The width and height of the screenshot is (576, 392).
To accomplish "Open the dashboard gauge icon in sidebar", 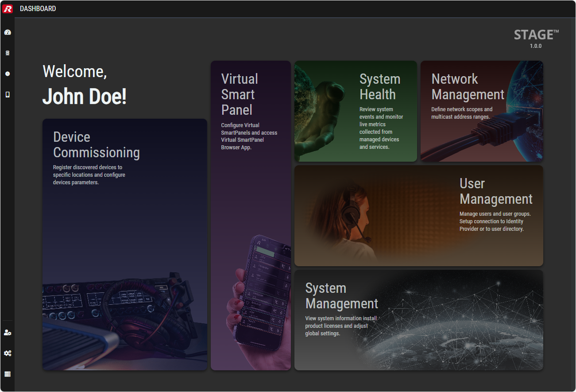I will 8,32.
